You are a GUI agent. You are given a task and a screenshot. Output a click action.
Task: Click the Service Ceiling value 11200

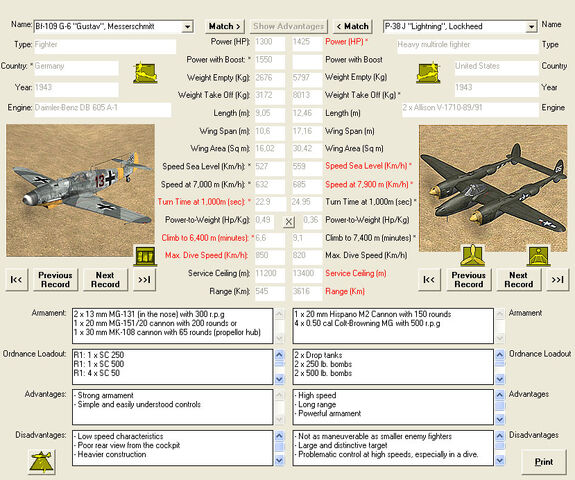coord(270,275)
